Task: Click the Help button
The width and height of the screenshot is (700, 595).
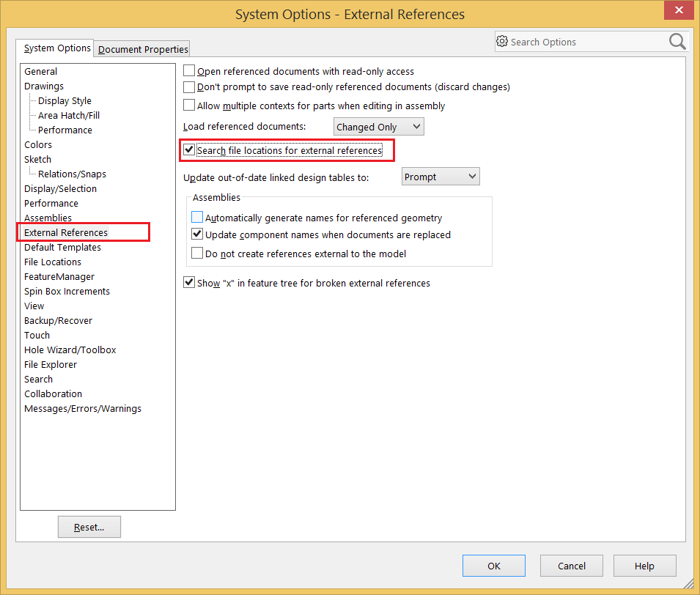Action: pos(644,566)
